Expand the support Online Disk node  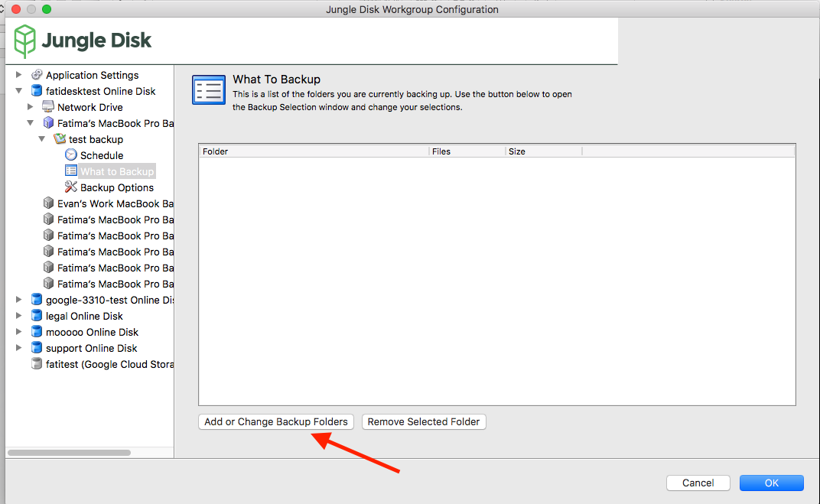coord(19,348)
